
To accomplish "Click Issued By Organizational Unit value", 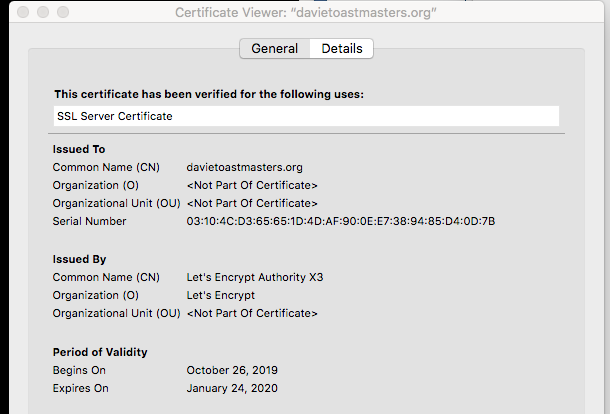I will point(252,313).
